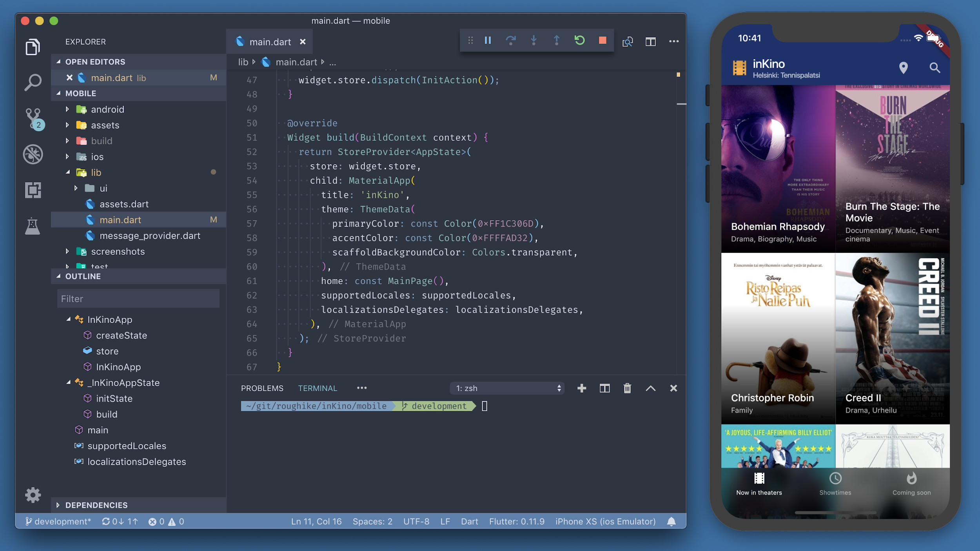Restart the Flutter debug session
Image resolution: width=980 pixels, height=551 pixels.
(x=579, y=40)
